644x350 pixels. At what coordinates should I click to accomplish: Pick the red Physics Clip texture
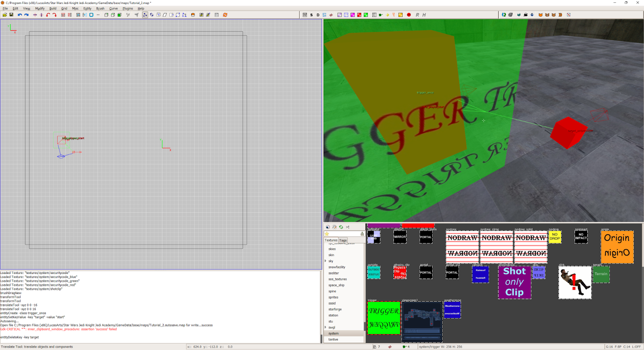pyautogui.click(x=400, y=272)
